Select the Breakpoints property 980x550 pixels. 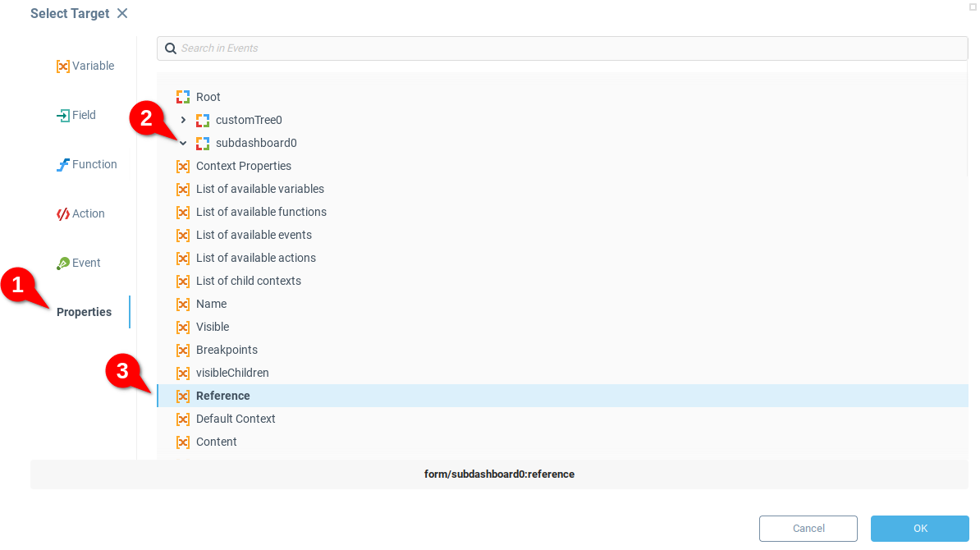(x=227, y=350)
